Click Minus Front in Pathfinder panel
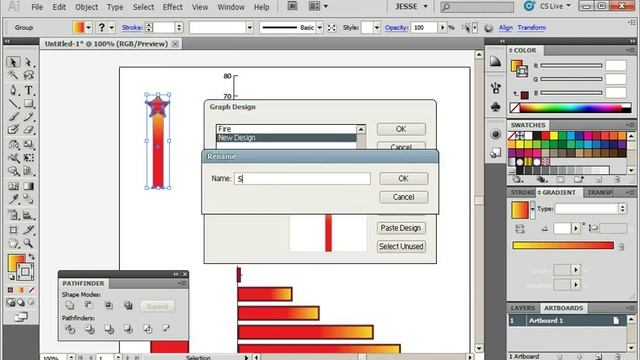The height and width of the screenshot is (360, 640). pos(89,305)
